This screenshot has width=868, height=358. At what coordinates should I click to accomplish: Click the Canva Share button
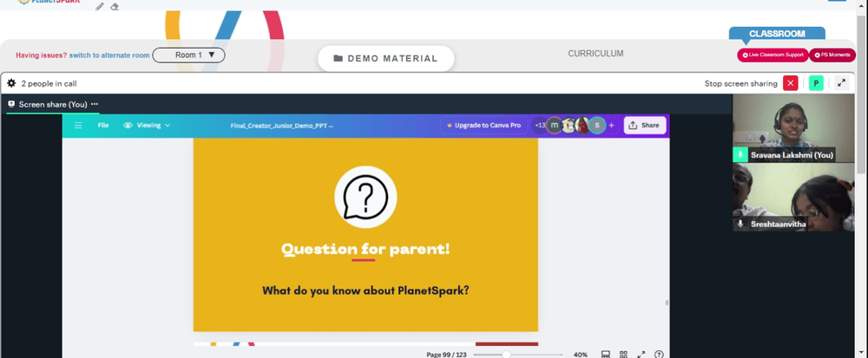[x=645, y=126]
